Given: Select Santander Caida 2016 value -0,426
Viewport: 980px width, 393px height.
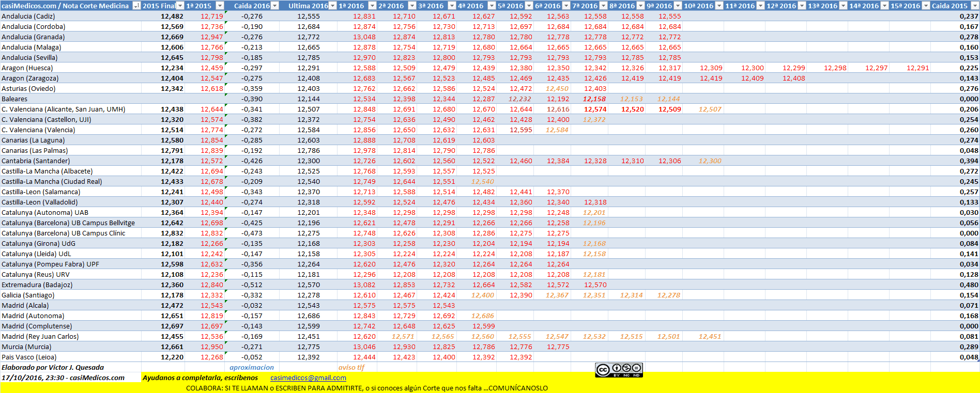Looking at the screenshot, I should [252, 161].
